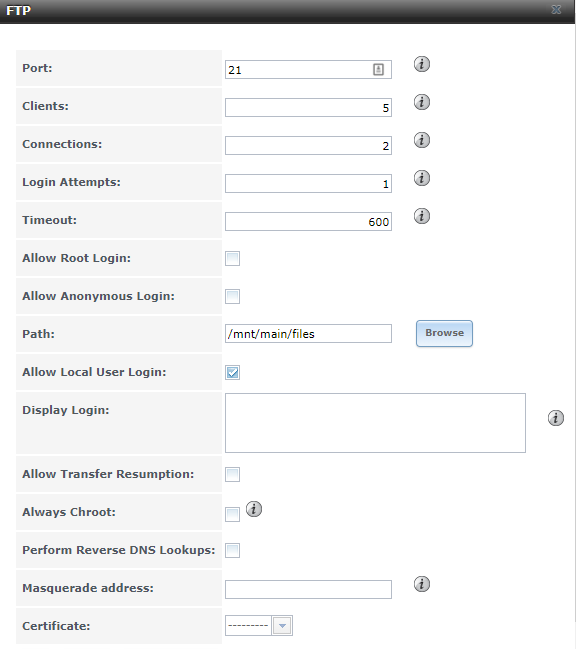
Task: Tick Perform Reverse DNS Lookups checkbox
Action: point(233,550)
